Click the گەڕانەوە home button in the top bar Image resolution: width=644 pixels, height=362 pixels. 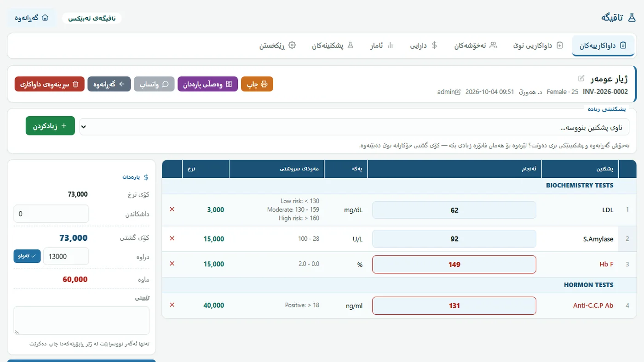31,18
